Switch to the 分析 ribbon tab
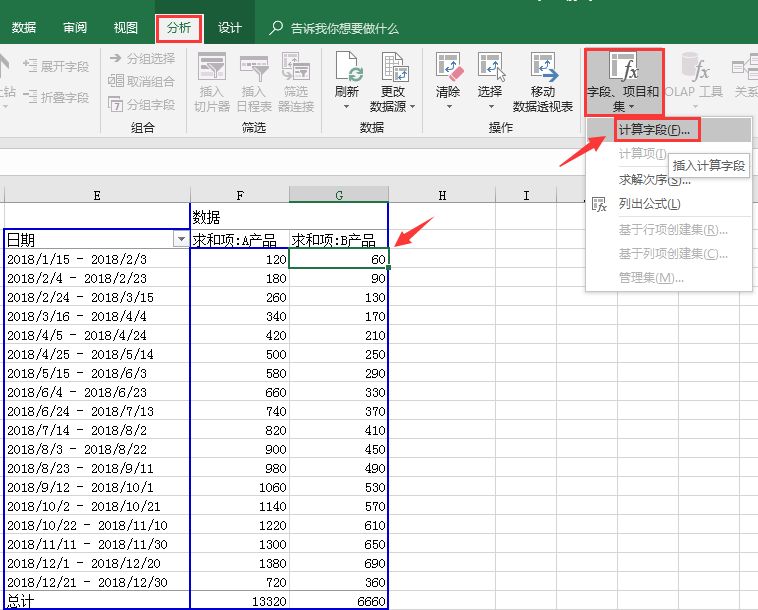Viewport: 758px width, 610px height. point(179,28)
